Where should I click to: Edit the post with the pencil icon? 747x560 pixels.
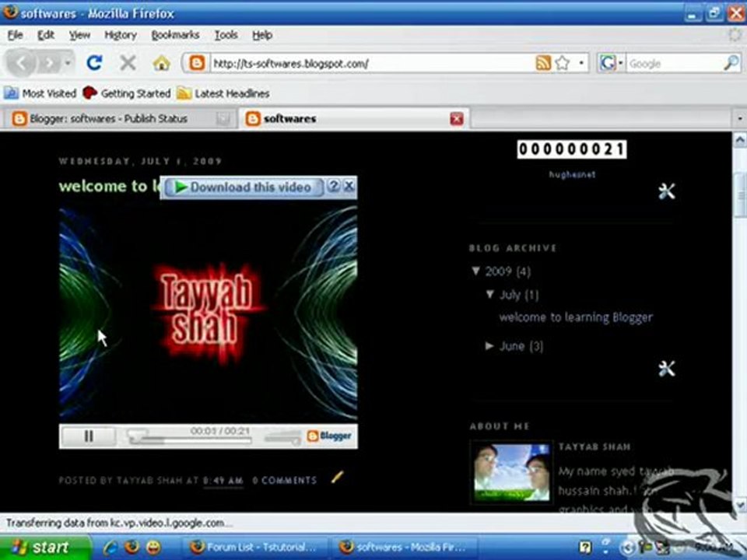point(337,477)
